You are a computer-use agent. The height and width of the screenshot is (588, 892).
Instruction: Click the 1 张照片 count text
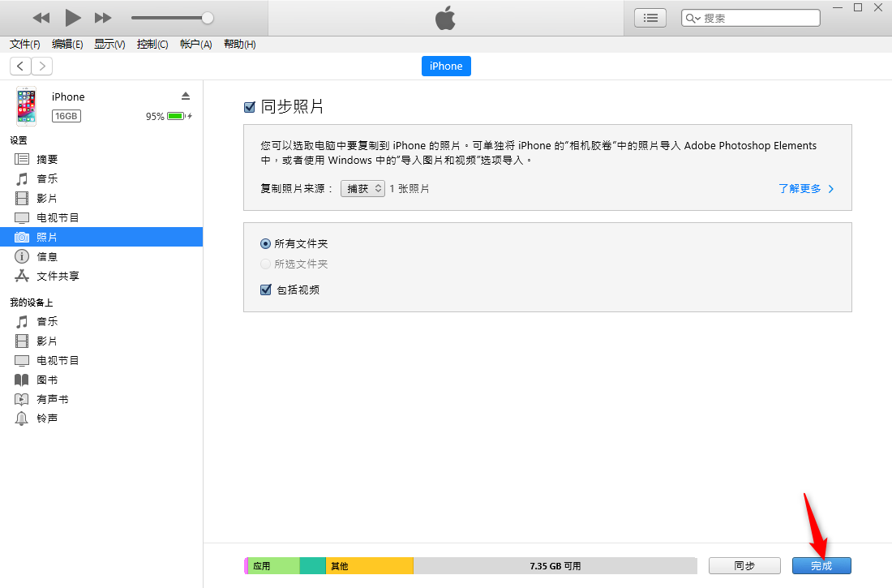point(409,188)
